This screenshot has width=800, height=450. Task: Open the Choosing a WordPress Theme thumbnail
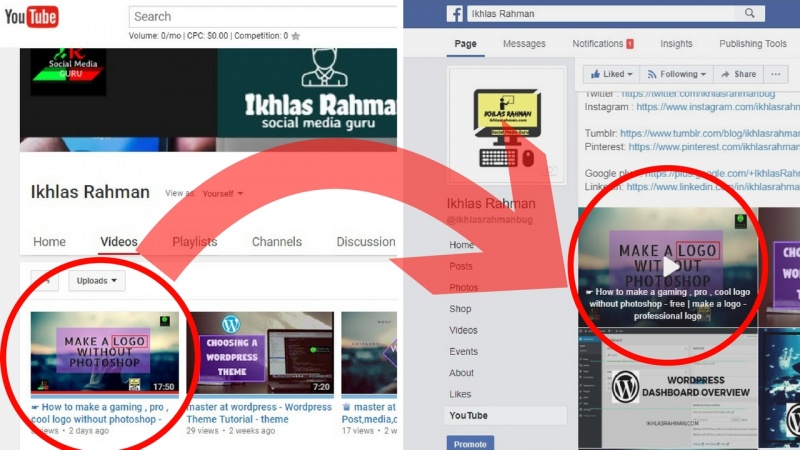tap(260, 353)
